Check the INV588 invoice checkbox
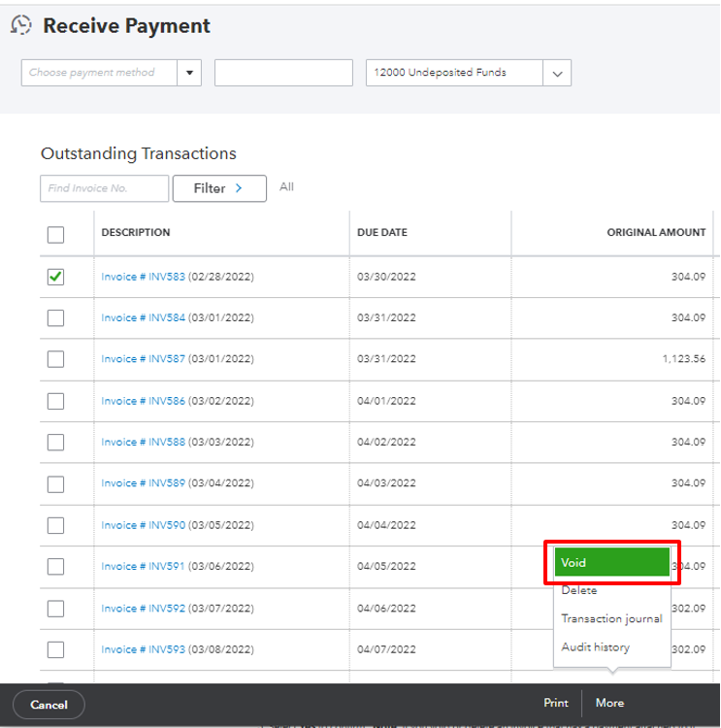 click(x=55, y=442)
